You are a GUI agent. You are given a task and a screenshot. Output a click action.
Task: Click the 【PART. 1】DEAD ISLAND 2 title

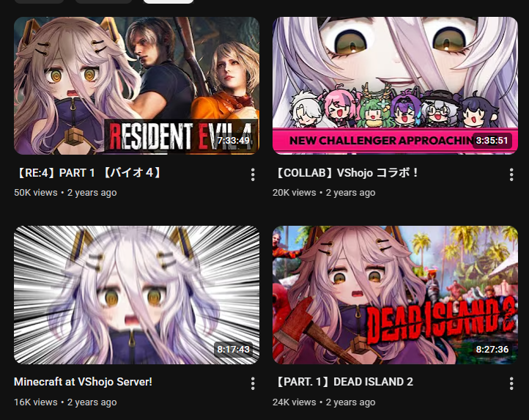(x=343, y=382)
